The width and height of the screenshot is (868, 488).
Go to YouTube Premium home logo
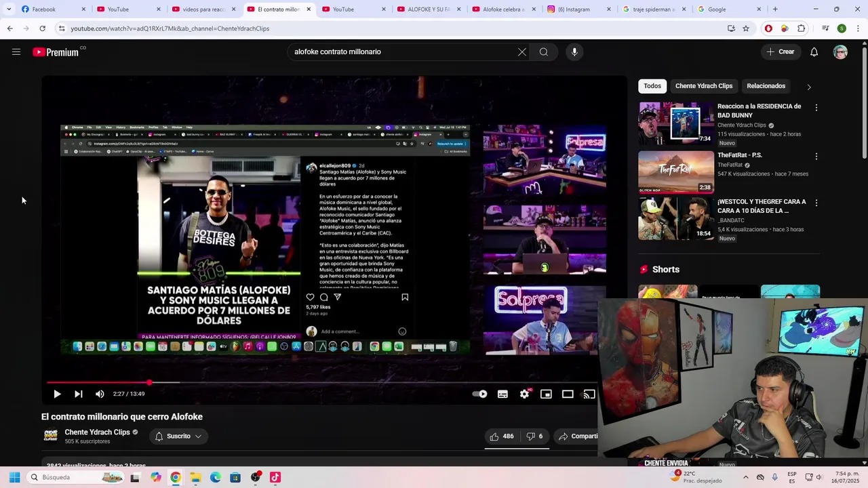(56, 52)
